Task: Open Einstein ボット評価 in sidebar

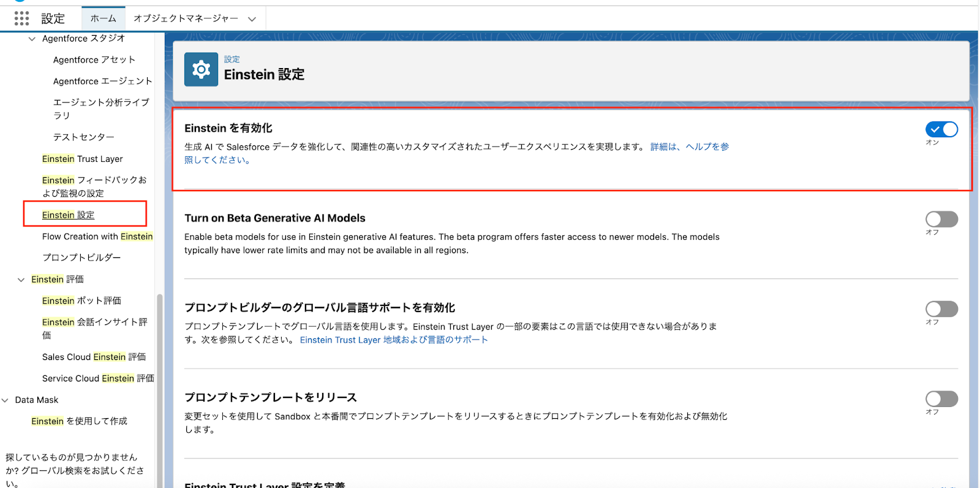Action: click(81, 300)
